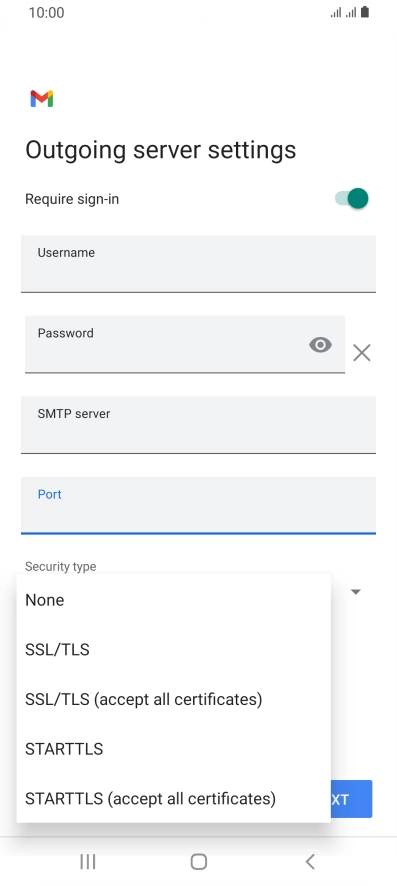Choose SSL/TLS option
This screenshot has width=397, height=886.
tap(173, 650)
